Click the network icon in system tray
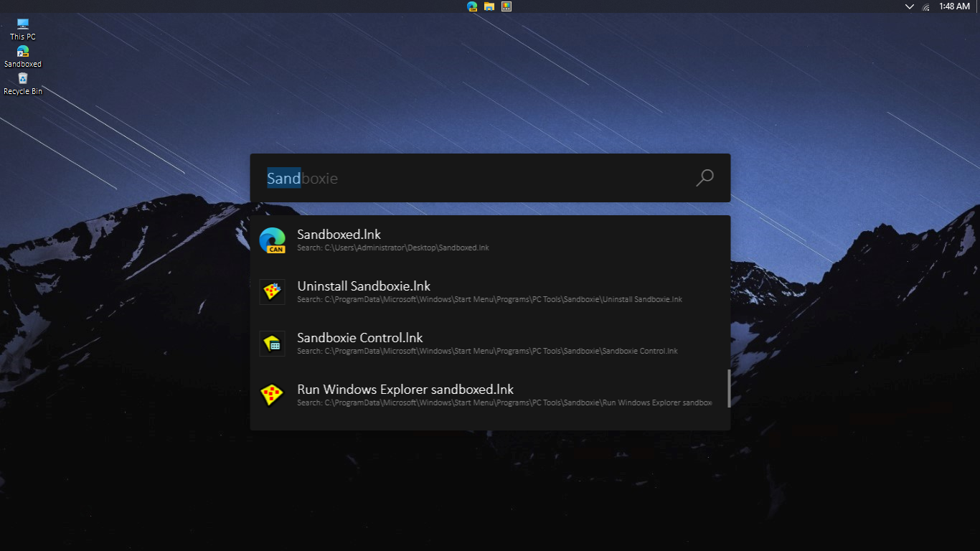The width and height of the screenshot is (980, 551). [x=926, y=6]
